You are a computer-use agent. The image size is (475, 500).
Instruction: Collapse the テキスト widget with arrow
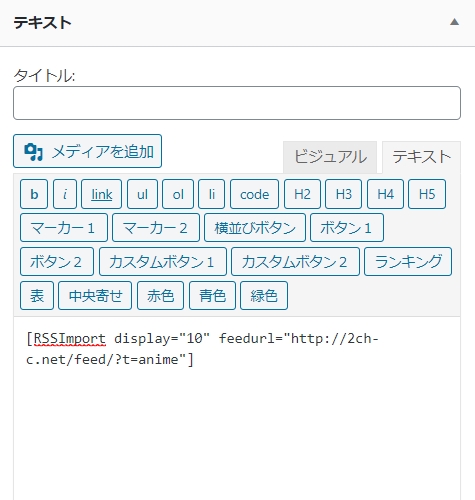[x=454, y=22]
